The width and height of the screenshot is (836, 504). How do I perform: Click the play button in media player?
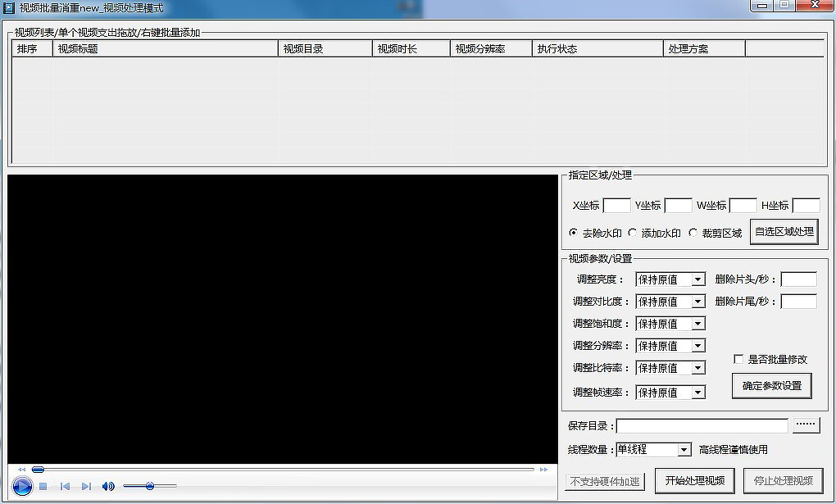[22, 486]
